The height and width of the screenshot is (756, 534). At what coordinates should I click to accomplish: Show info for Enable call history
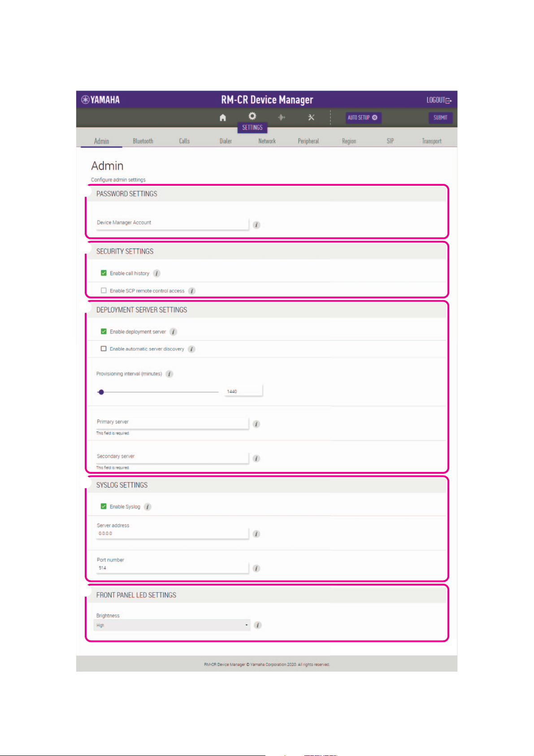(x=156, y=273)
